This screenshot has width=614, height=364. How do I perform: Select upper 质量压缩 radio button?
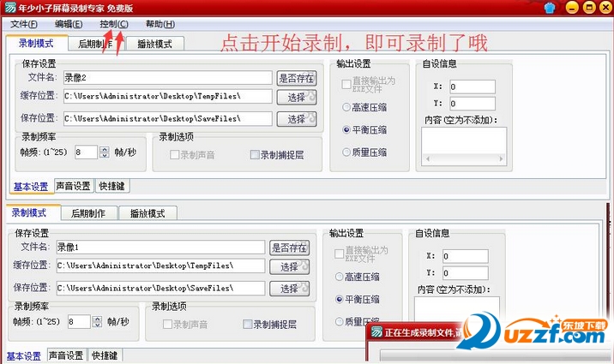pyautogui.click(x=346, y=152)
